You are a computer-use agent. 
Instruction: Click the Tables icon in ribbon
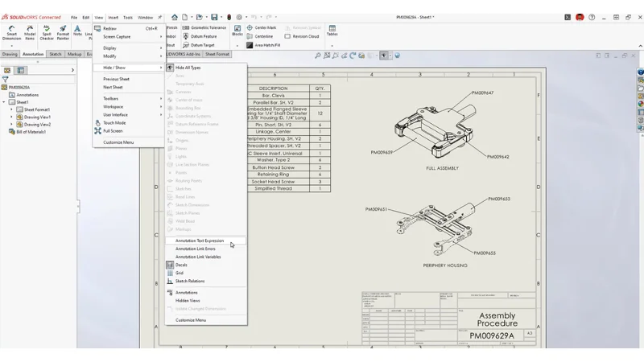pyautogui.click(x=332, y=31)
